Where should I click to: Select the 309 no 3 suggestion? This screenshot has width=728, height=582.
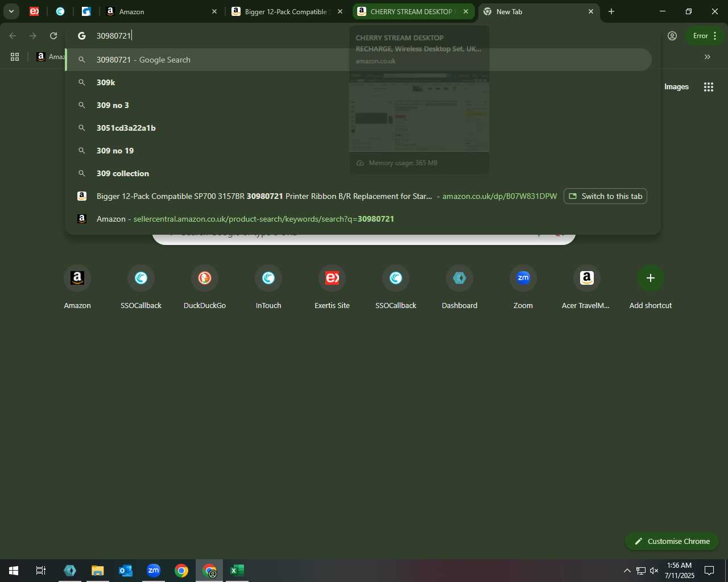pyautogui.click(x=358, y=105)
